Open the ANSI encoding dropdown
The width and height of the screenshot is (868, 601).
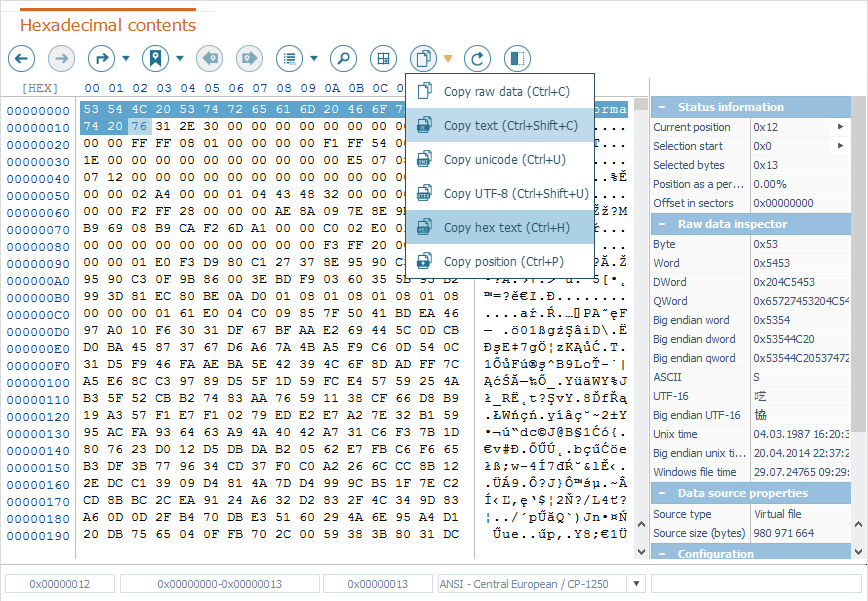tap(635, 584)
